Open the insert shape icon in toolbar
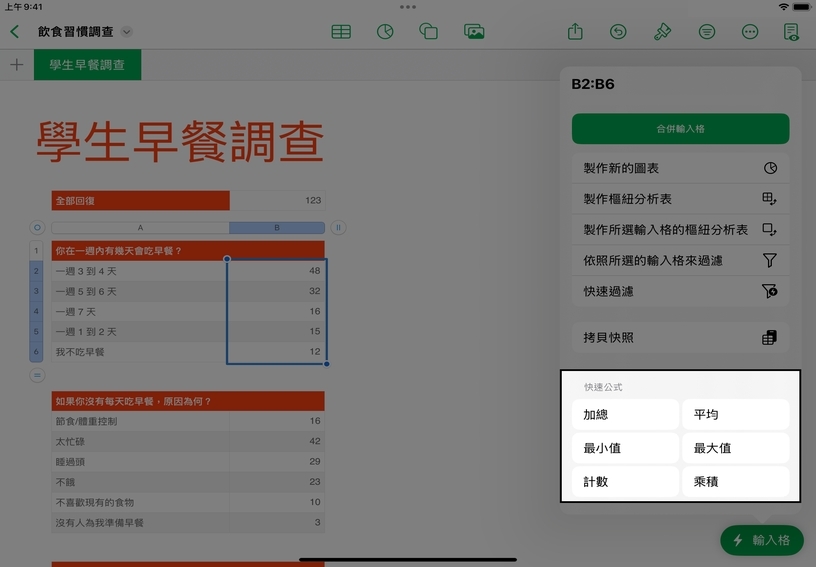 click(x=429, y=32)
